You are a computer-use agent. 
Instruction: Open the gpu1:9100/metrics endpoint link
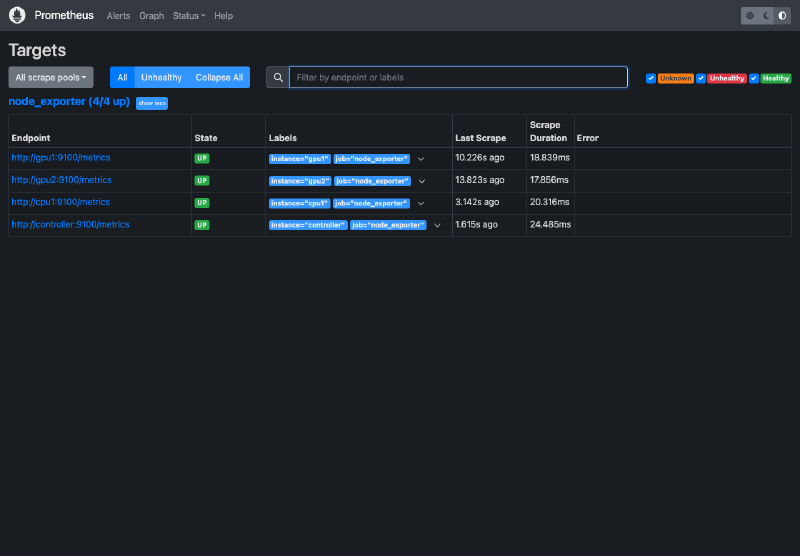tap(61, 158)
